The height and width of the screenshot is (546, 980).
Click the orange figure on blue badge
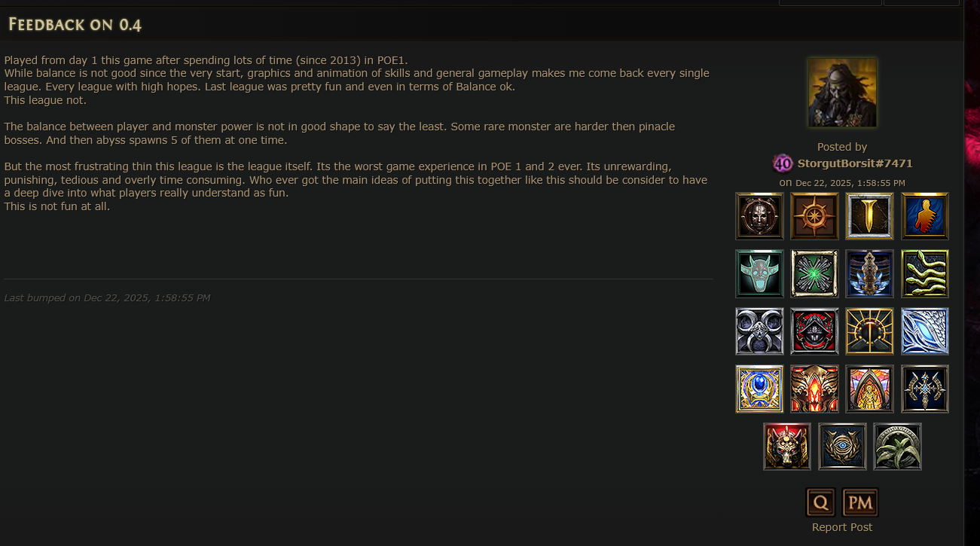coord(925,216)
